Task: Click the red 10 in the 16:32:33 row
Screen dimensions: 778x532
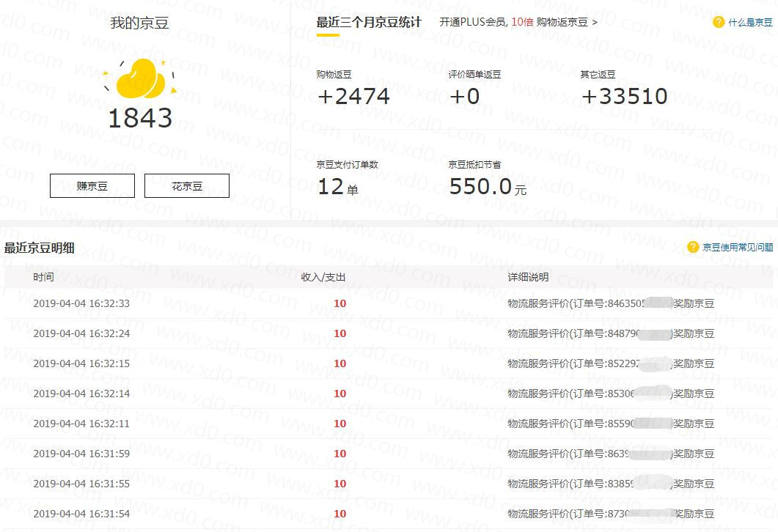Action: click(340, 303)
